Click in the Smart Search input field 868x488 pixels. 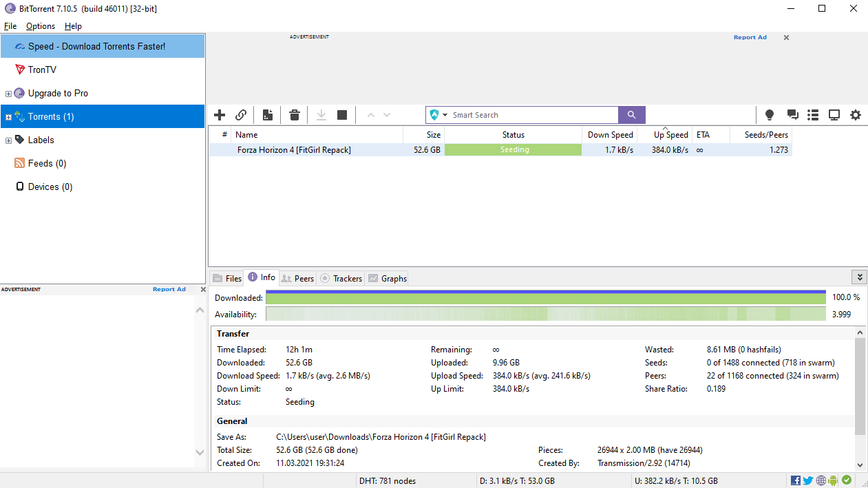pos(533,115)
